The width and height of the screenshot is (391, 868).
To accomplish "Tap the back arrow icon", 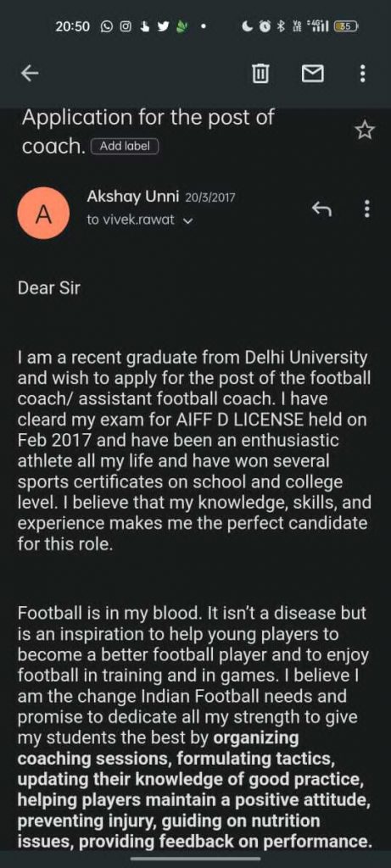I will tap(30, 73).
